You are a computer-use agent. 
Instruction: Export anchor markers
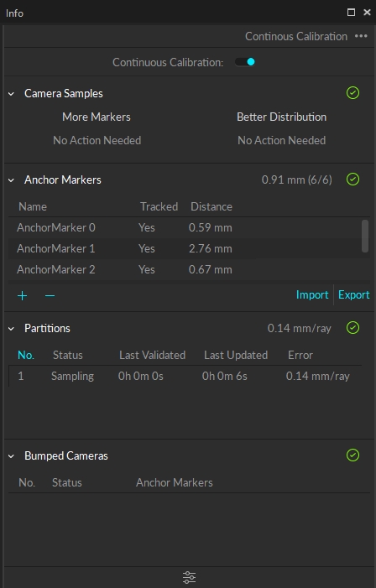[x=354, y=294]
